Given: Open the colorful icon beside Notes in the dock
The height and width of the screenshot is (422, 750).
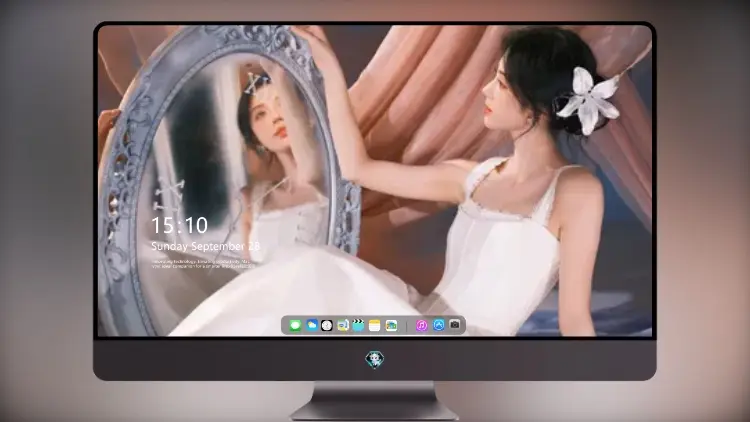Looking at the screenshot, I should pos(391,325).
